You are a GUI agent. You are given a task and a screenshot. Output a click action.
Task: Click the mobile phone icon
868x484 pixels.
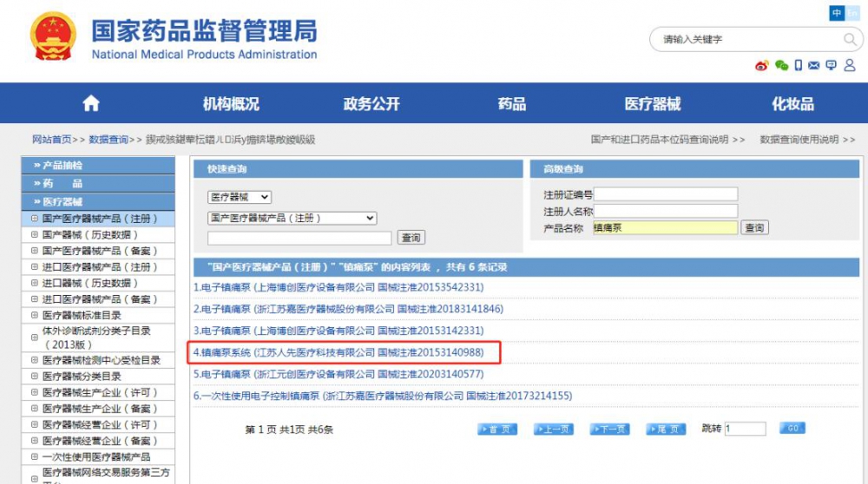[798, 66]
